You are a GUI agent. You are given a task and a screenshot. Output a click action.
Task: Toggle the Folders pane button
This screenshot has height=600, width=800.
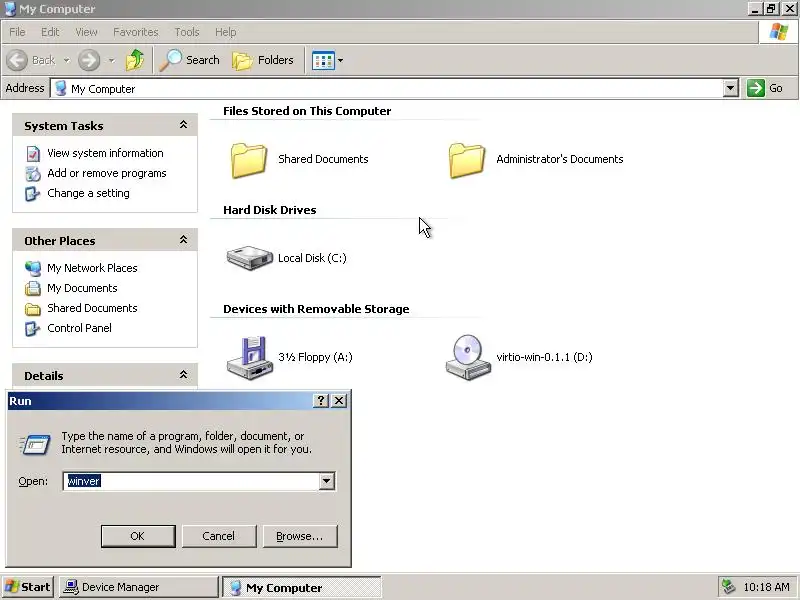click(263, 60)
